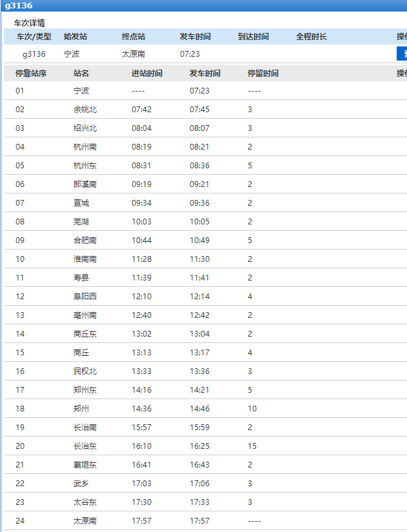Select the 杭州东 stop row
The height and width of the screenshot is (532, 407).
(x=205, y=165)
